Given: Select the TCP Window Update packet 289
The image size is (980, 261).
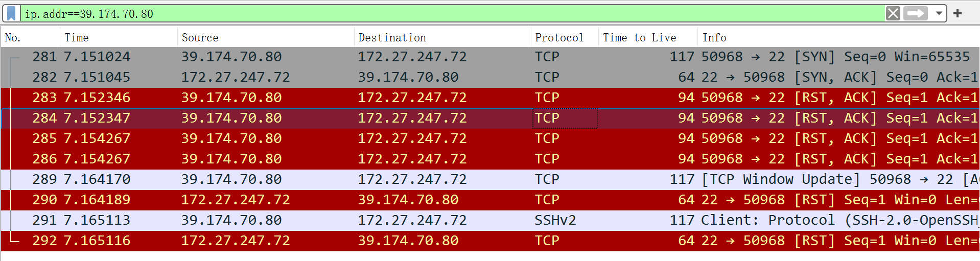Looking at the screenshot, I should 490,179.
